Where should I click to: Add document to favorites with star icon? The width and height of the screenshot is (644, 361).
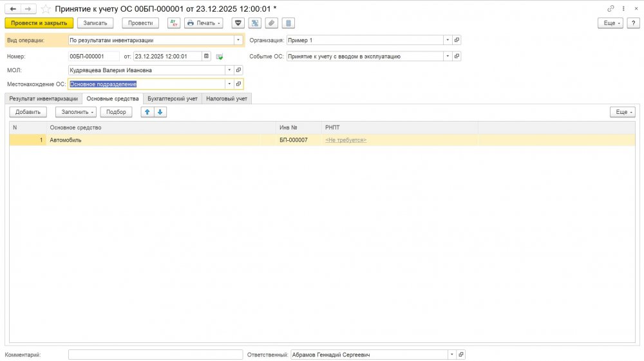[x=46, y=9]
